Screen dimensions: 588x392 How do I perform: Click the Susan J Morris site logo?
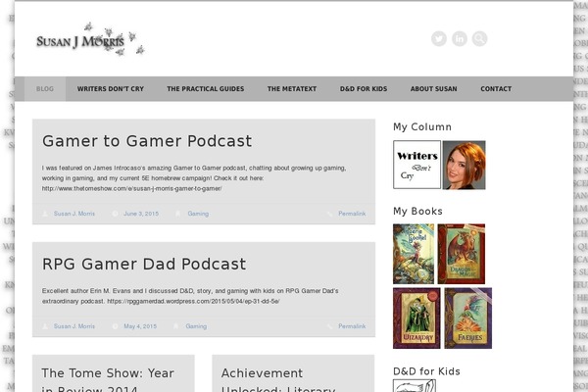click(90, 40)
